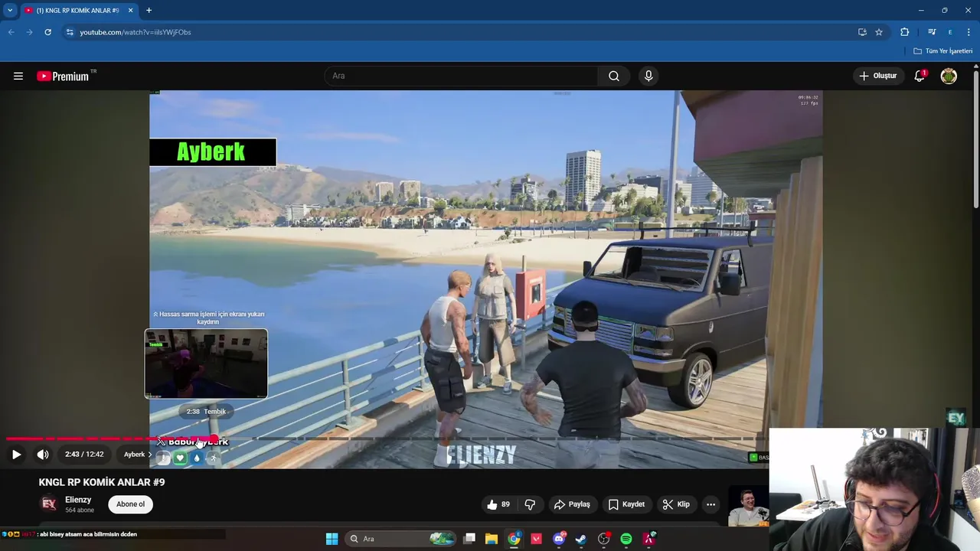The height and width of the screenshot is (551, 980).
Task: Like the video with thumbs up
Action: click(x=498, y=504)
